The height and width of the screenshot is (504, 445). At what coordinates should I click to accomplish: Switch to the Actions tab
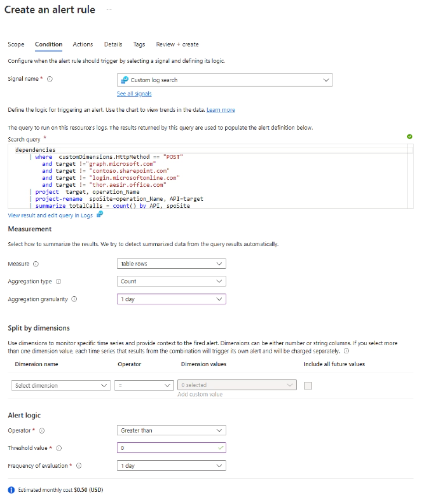click(83, 44)
